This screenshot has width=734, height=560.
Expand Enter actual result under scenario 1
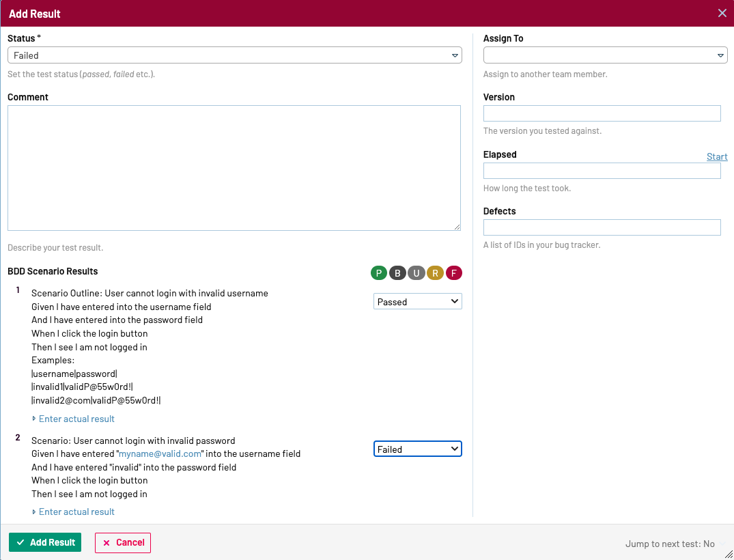point(76,419)
